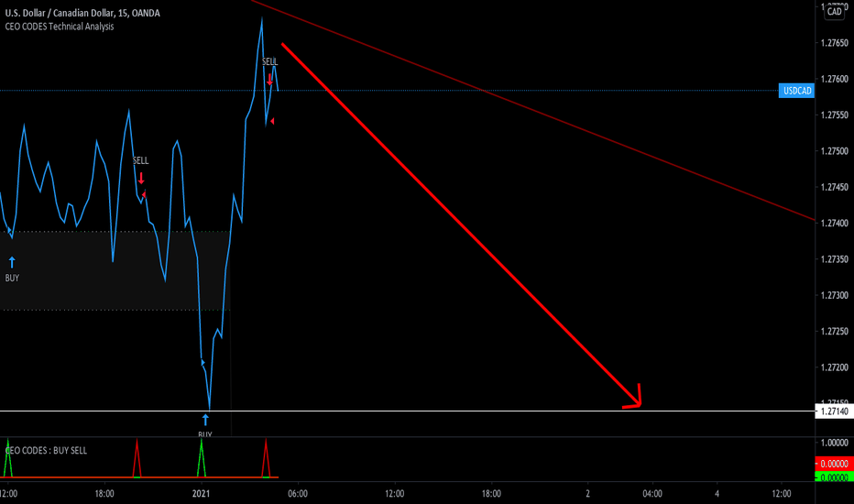Click the 04:00 label on time axis

pos(651,494)
